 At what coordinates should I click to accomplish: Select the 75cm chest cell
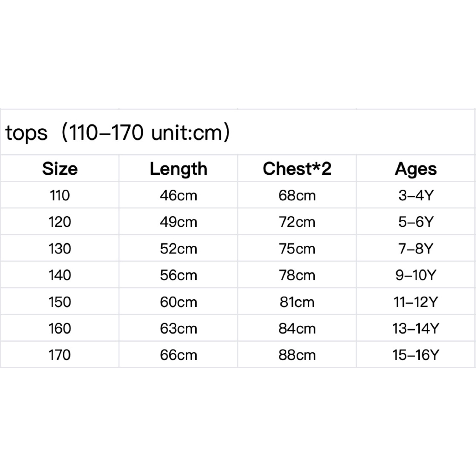pos(297,249)
